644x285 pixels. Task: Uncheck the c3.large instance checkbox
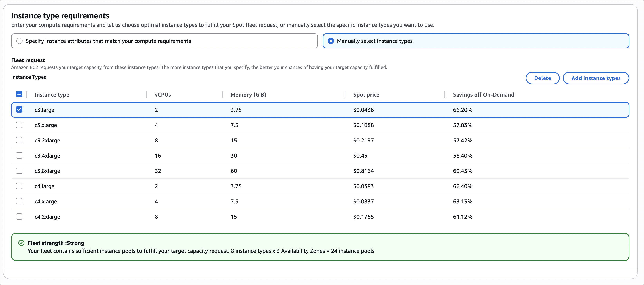coord(19,109)
